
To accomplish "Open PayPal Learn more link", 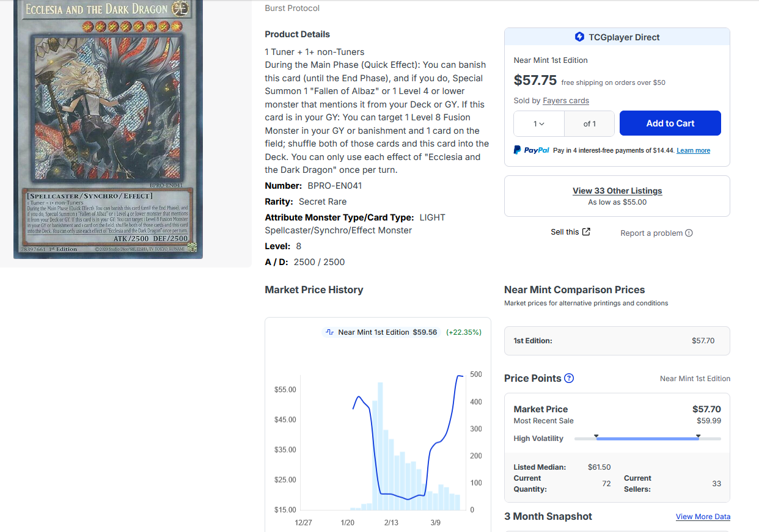I will (693, 150).
